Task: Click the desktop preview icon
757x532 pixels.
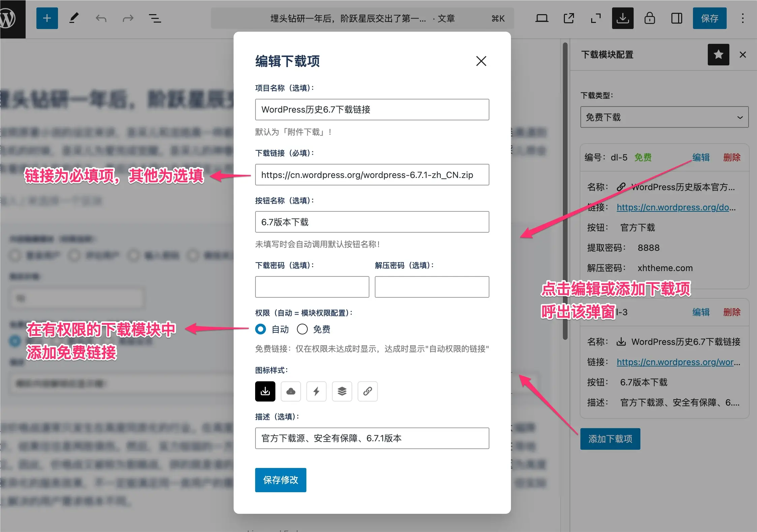Action: pos(542,18)
